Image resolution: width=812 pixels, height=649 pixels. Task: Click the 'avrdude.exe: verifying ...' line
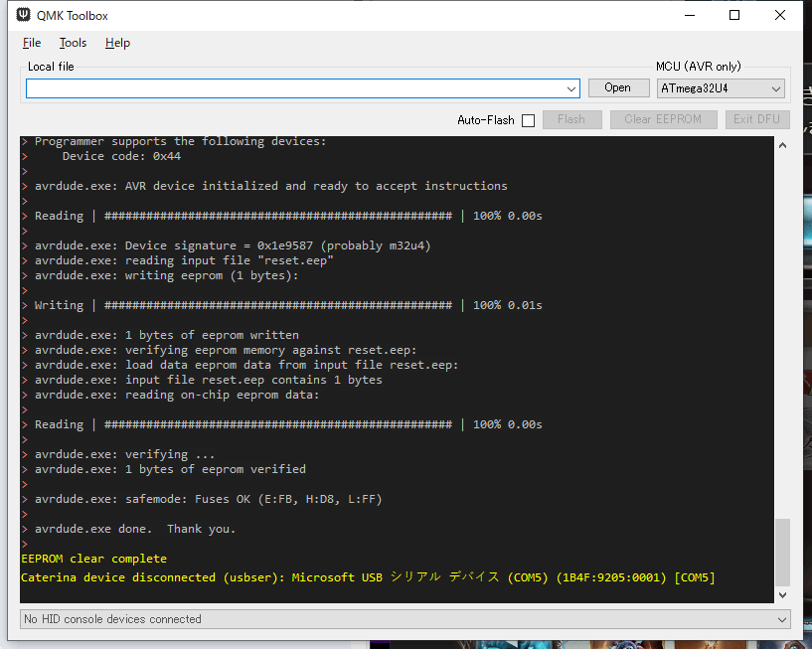tap(124, 454)
